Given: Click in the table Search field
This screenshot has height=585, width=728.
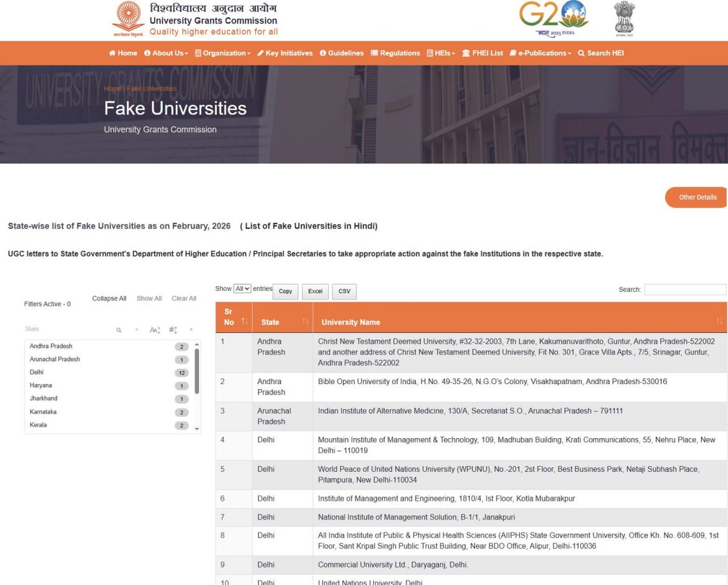Looking at the screenshot, I should (x=685, y=289).
